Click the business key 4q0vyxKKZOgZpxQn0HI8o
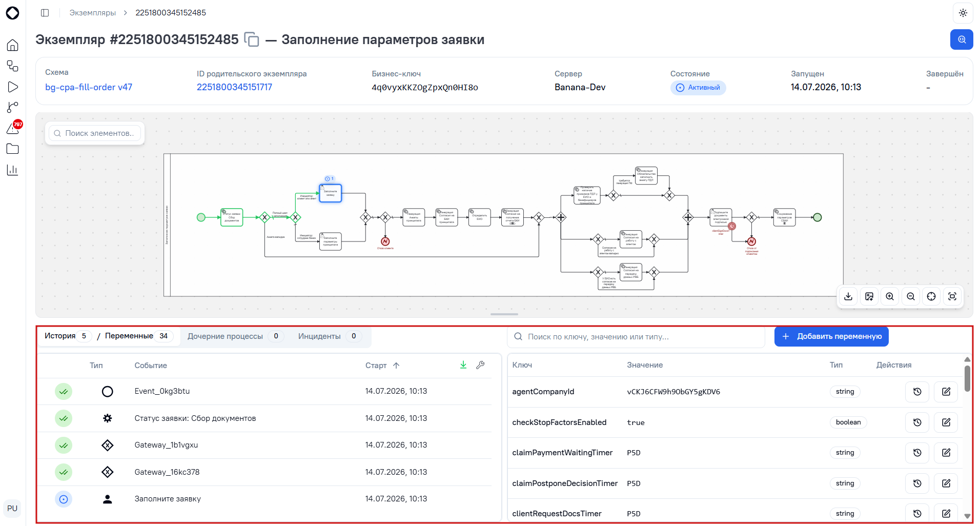 click(x=425, y=88)
